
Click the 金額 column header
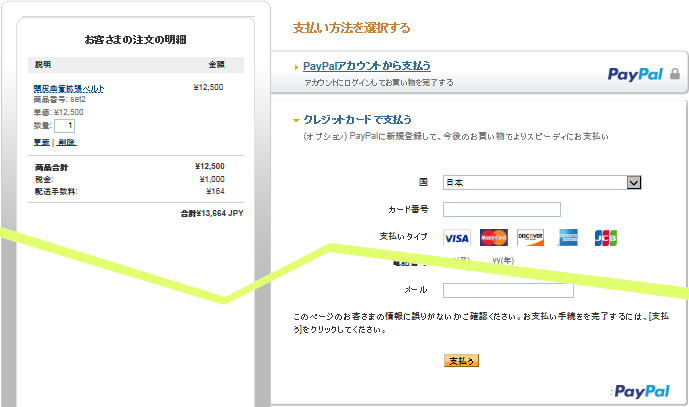click(216, 65)
